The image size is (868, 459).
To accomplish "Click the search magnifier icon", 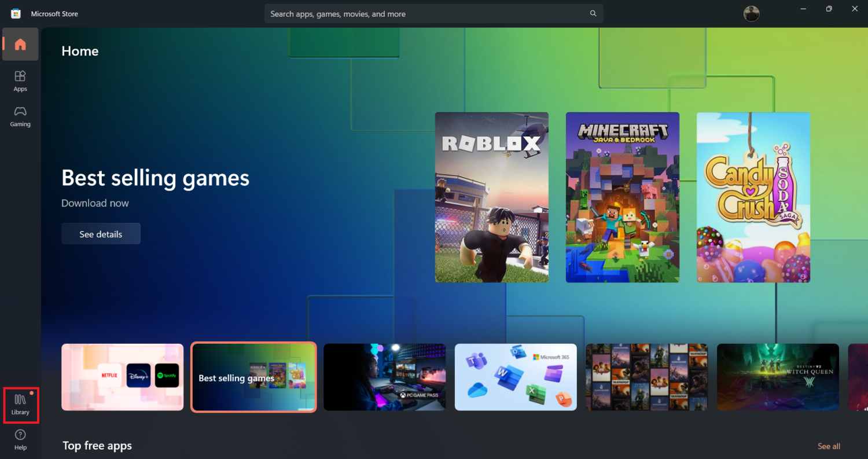I will 593,13.
